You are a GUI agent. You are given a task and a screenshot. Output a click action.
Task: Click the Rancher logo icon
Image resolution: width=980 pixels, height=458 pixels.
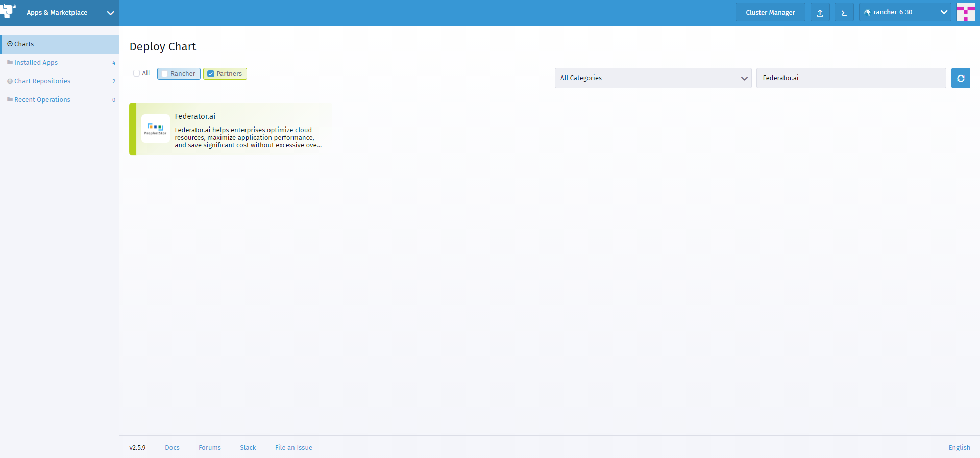click(x=8, y=11)
